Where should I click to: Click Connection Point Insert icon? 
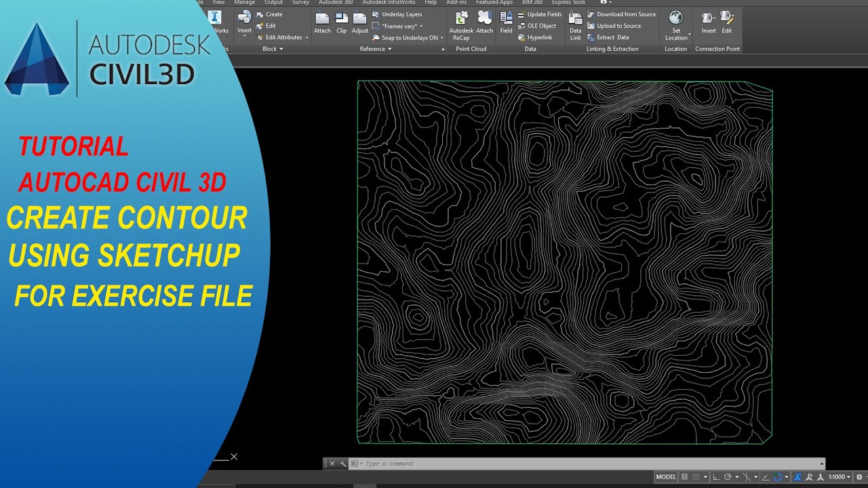[709, 18]
